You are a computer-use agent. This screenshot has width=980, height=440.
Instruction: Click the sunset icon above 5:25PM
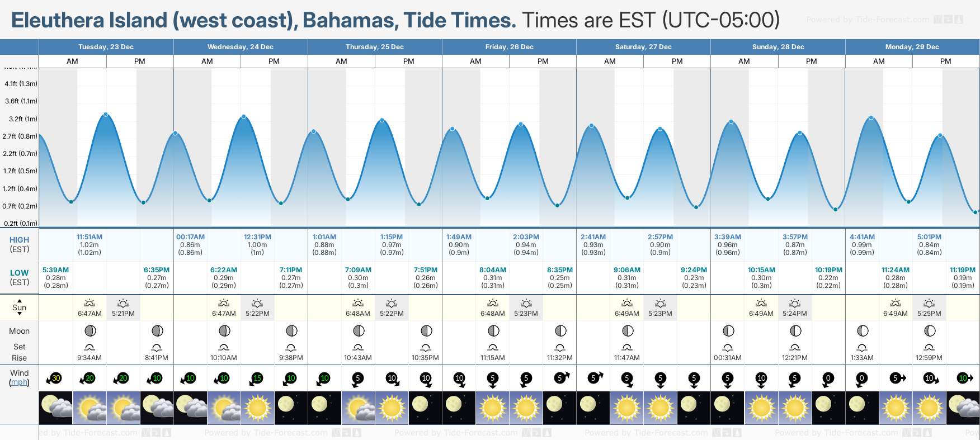click(x=929, y=303)
